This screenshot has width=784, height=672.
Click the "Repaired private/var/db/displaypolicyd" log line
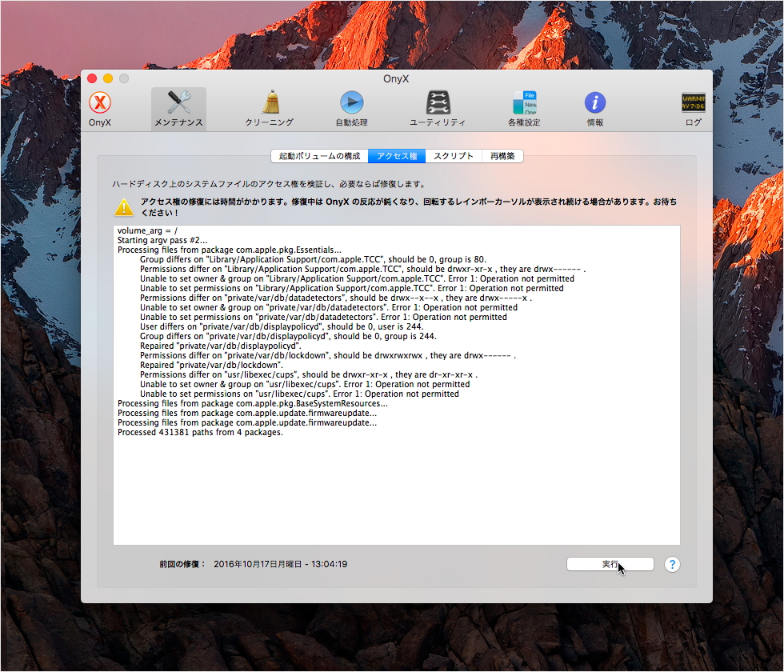(x=221, y=346)
